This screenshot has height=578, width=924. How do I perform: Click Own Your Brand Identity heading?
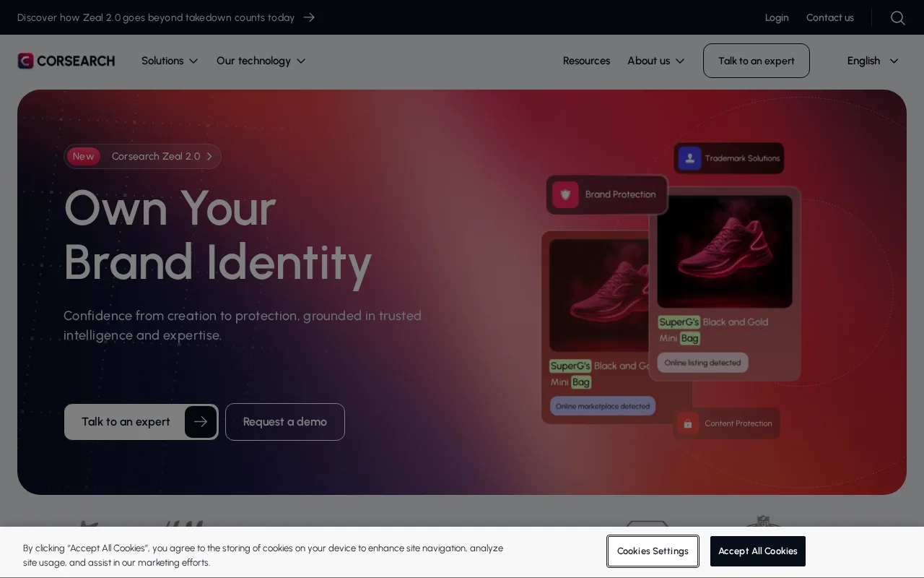click(x=217, y=235)
